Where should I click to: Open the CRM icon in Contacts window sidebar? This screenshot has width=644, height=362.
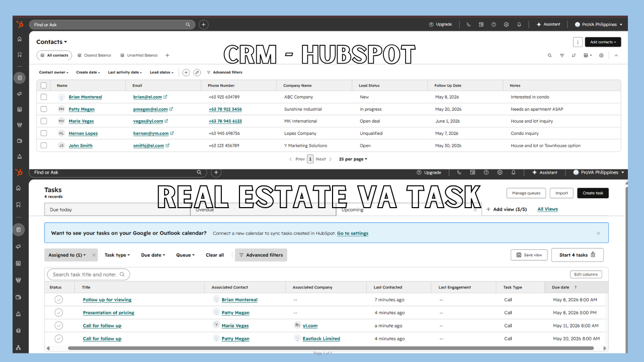20,77
